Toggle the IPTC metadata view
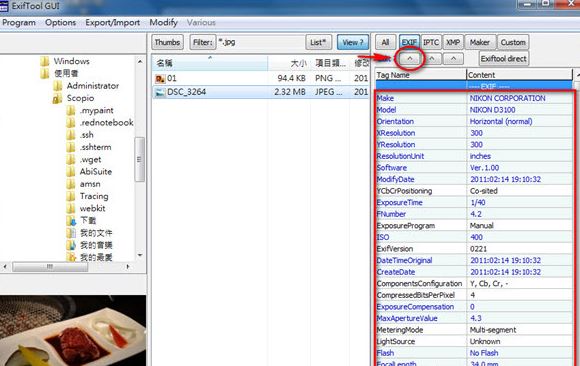The width and height of the screenshot is (580, 366). [x=431, y=42]
